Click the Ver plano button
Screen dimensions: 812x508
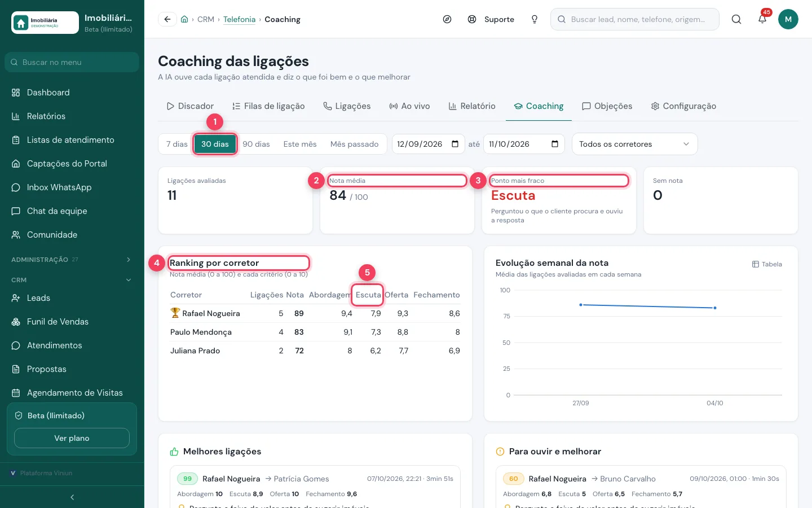(72, 438)
